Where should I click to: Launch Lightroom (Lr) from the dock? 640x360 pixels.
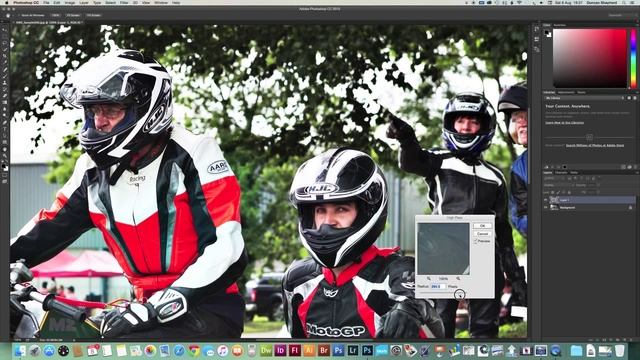(353, 350)
